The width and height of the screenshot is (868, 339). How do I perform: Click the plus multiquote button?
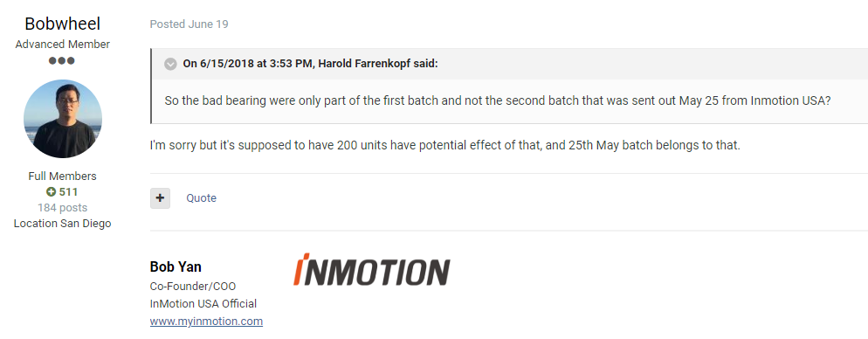tap(160, 198)
